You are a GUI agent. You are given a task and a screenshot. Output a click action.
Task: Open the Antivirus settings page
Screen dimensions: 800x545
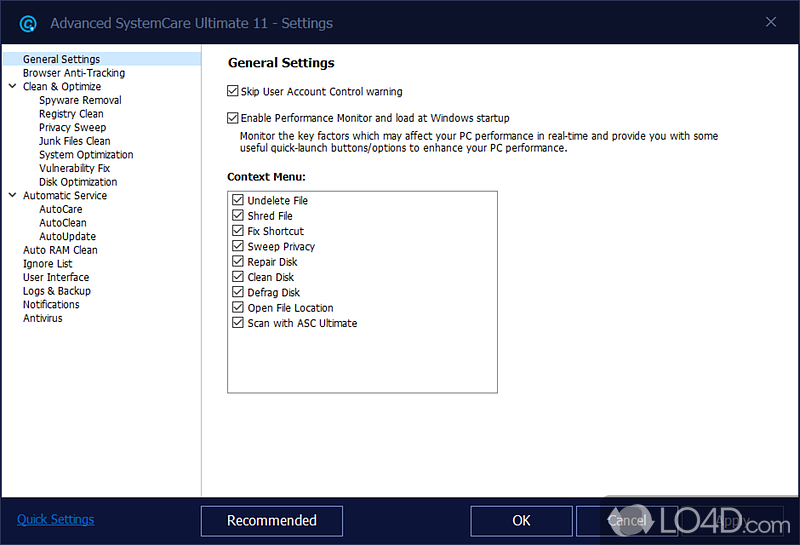[x=43, y=318]
